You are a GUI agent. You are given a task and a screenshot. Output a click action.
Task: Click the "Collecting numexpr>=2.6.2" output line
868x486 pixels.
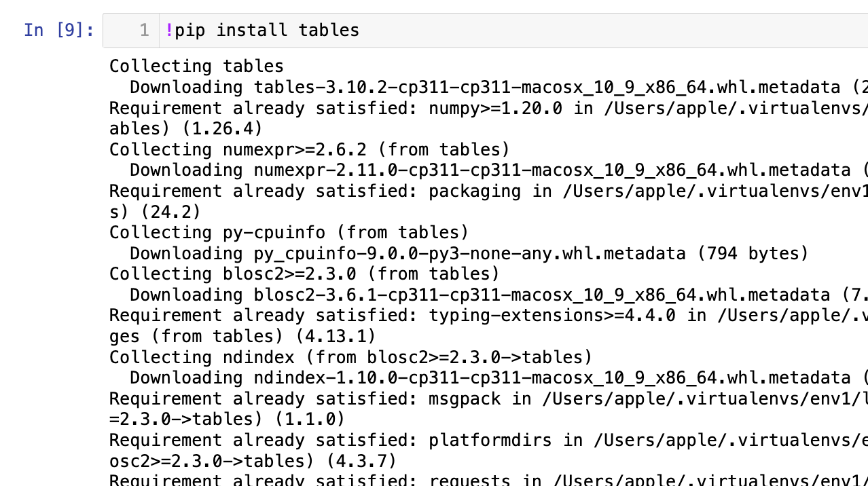point(309,150)
